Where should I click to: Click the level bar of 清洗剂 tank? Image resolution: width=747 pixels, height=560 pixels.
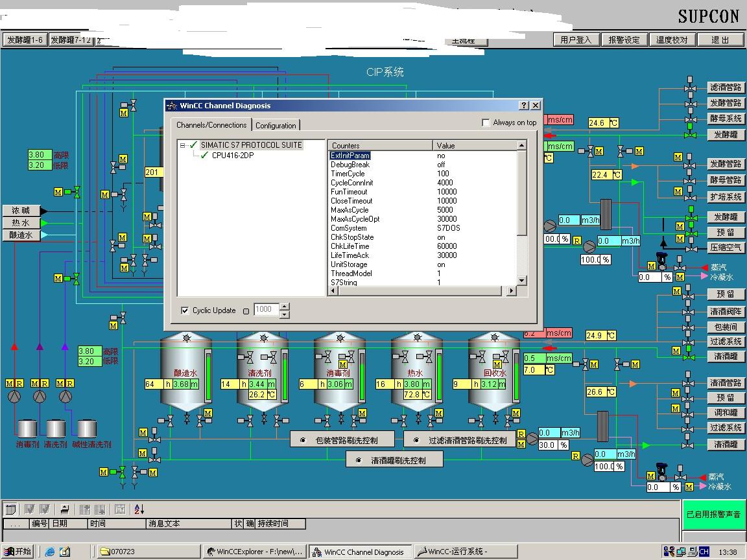point(285,375)
